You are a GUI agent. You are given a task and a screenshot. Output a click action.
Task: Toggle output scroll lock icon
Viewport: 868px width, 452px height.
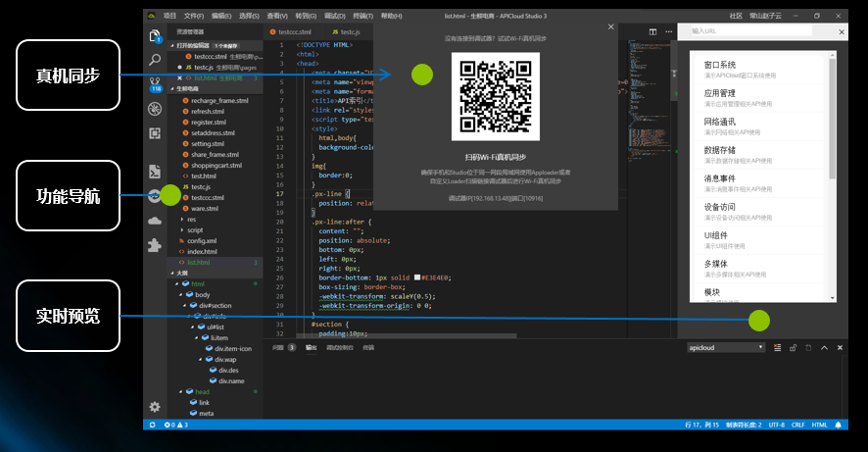[793, 347]
